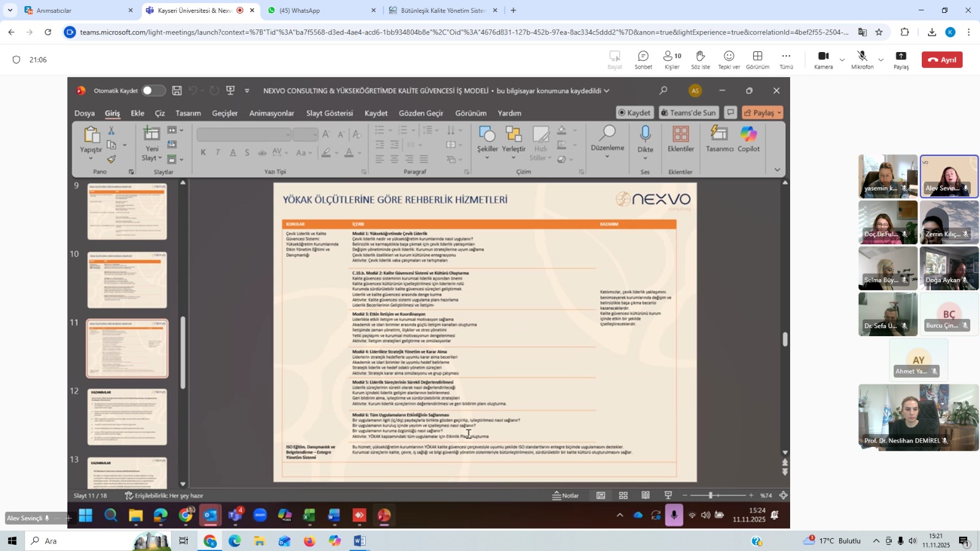This screenshot has height=551, width=980.
Task: Open the Sohbet chat panel
Action: [x=643, y=59]
